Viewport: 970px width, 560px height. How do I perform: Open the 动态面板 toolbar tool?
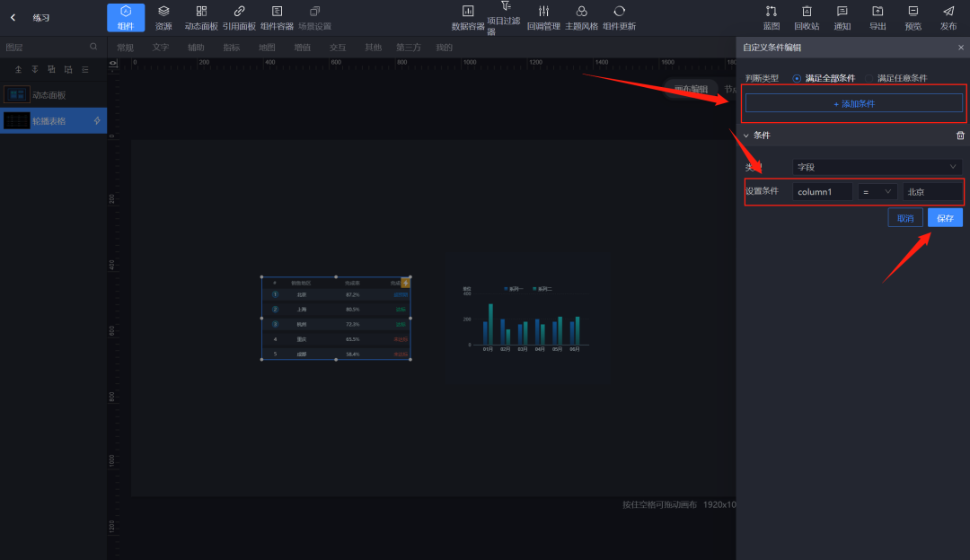(201, 17)
